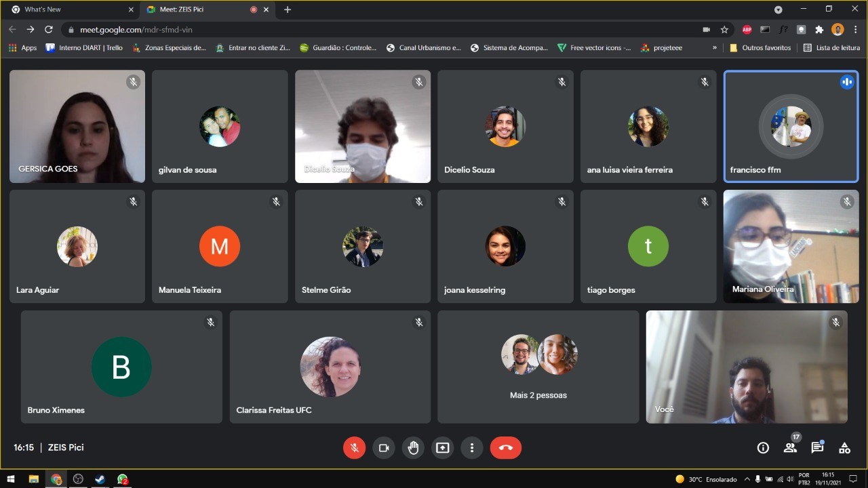Open the chat with everyone panel

coord(817,448)
